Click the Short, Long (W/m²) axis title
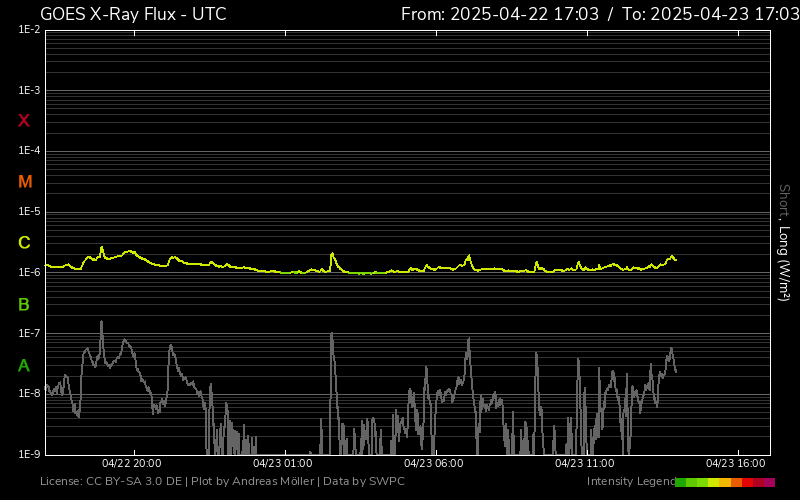This screenshot has width=800, height=500. pyautogui.click(x=784, y=243)
